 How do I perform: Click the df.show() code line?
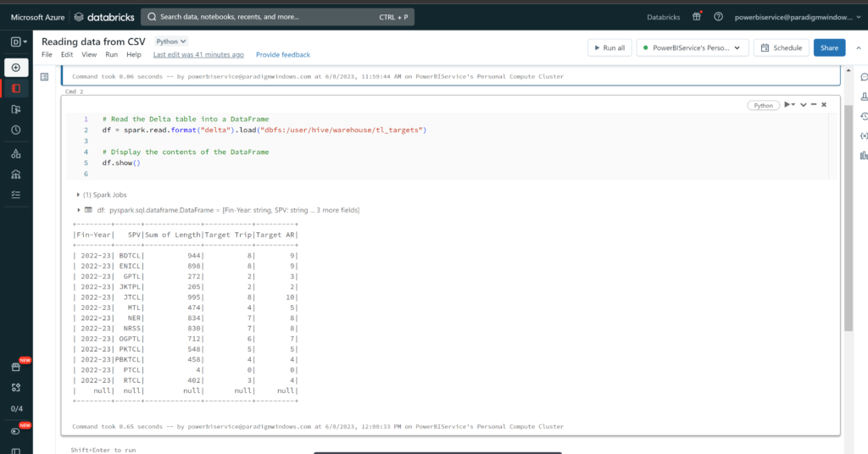(121, 163)
